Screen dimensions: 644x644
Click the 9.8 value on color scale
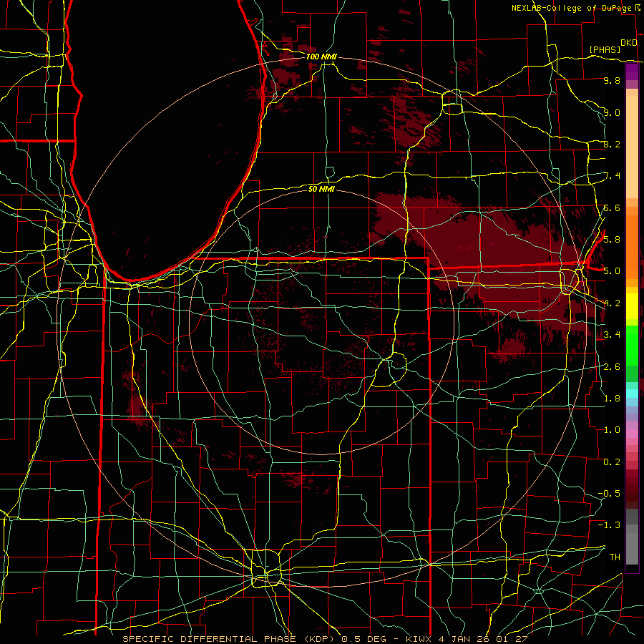coord(612,80)
